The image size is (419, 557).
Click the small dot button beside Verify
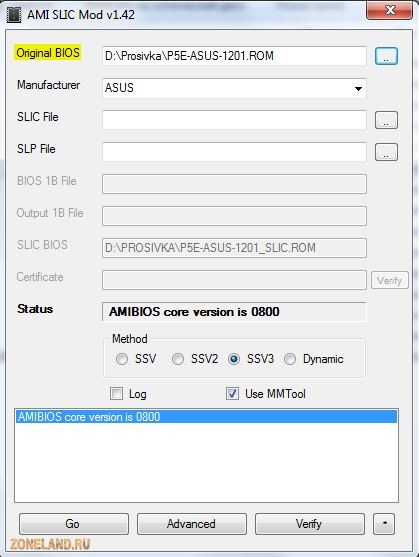point(384,524)
